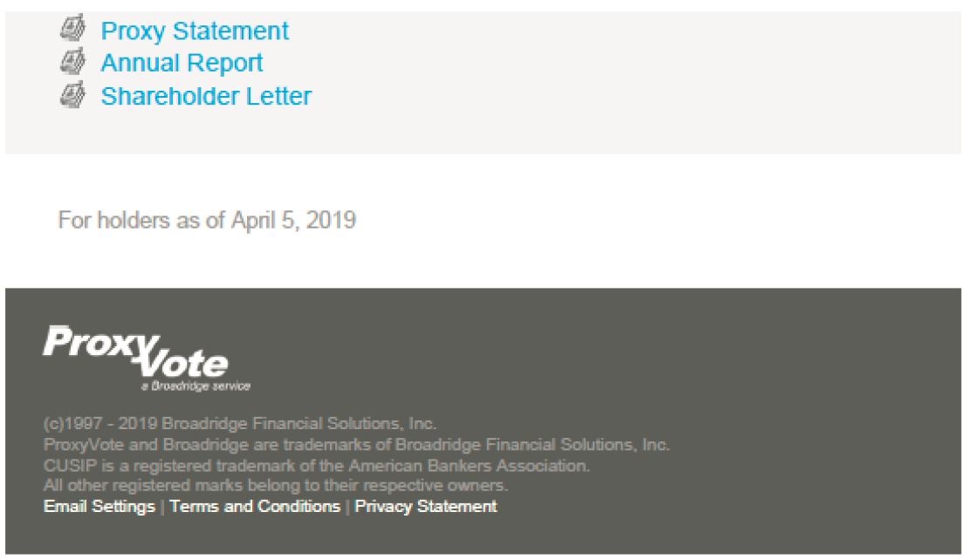Click the 'All other registered marks' line
The image size is (968, 560).
(x=276, y=486)
